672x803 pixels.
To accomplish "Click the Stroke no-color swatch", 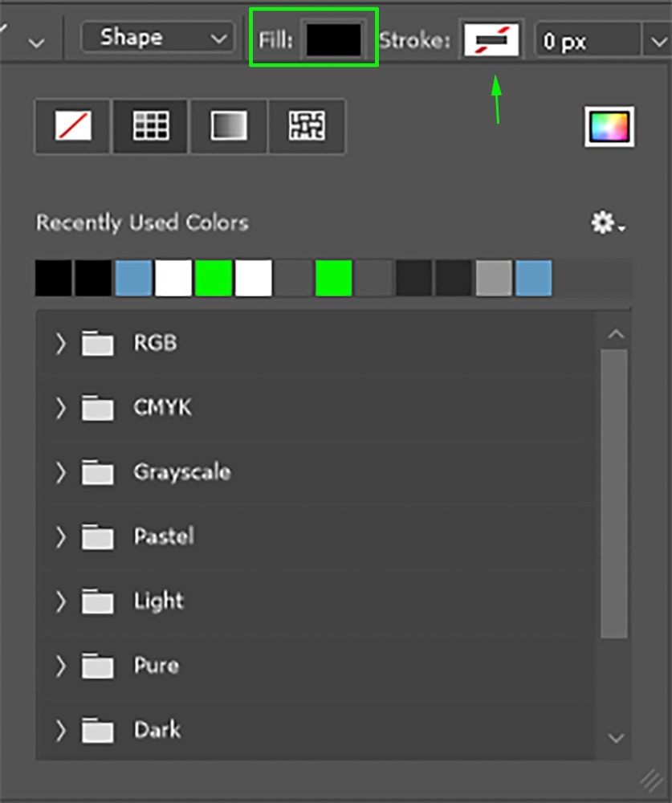I will pos(491,40).
